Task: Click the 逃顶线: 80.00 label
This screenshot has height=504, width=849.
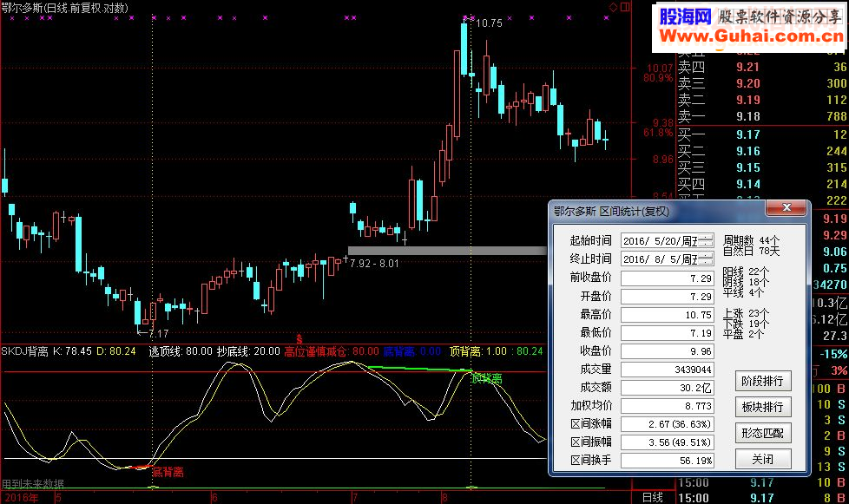Action: click(181, 351)
